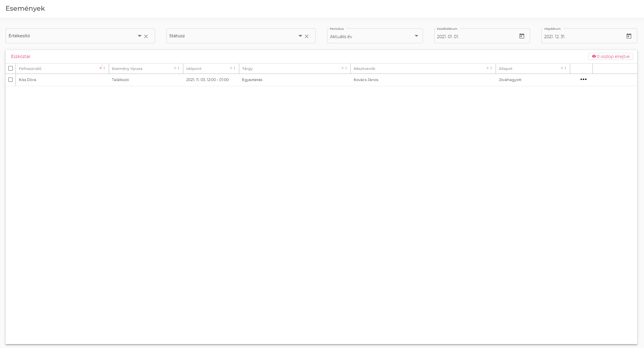Clear the Státusz filter with X
This screenshot has height=348, width=644.
pos(307,36)
